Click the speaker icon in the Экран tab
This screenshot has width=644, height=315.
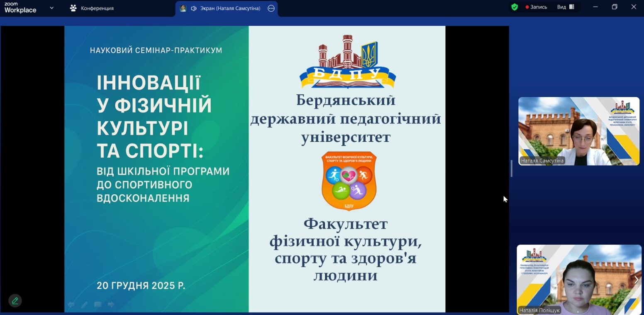(193, 8)
